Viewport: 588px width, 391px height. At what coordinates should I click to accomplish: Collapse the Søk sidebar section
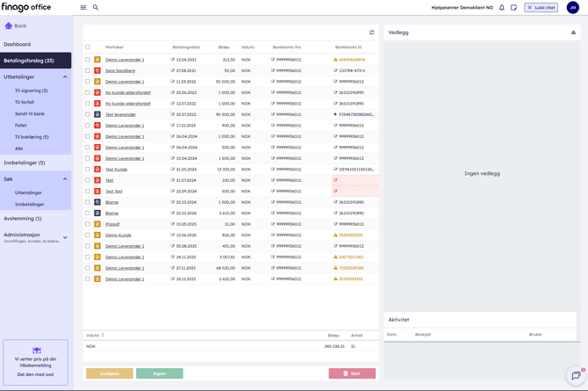(x=65, y=179)
